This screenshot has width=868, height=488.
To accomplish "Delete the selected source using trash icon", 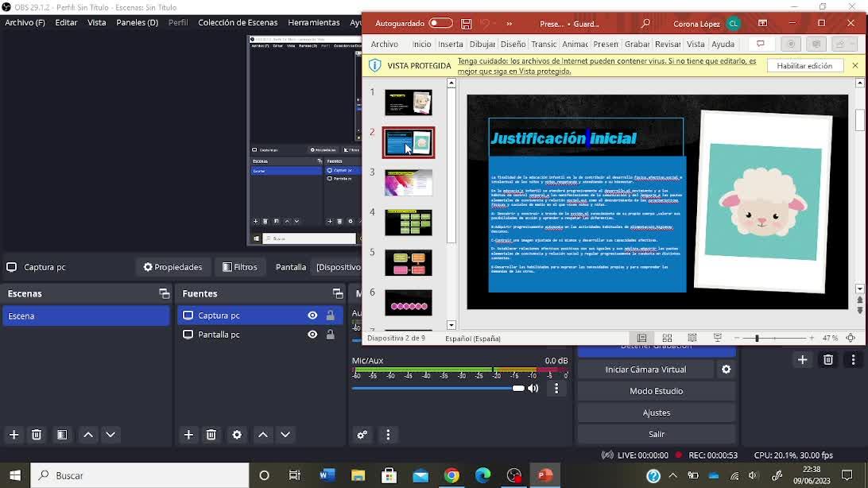I will [211, 435].
